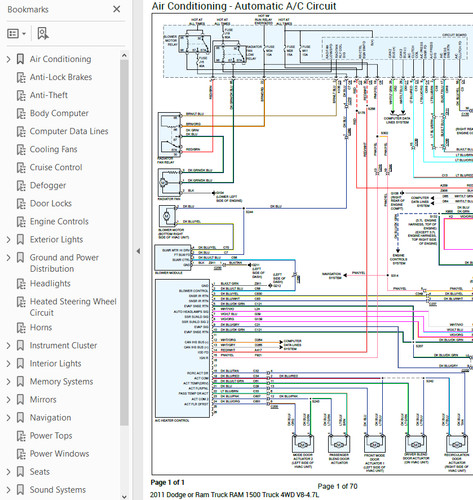Click the bookmarks panel scroll-down arrow
The image size is (473, 500).
pyautogui.click(x=124, y=496)
